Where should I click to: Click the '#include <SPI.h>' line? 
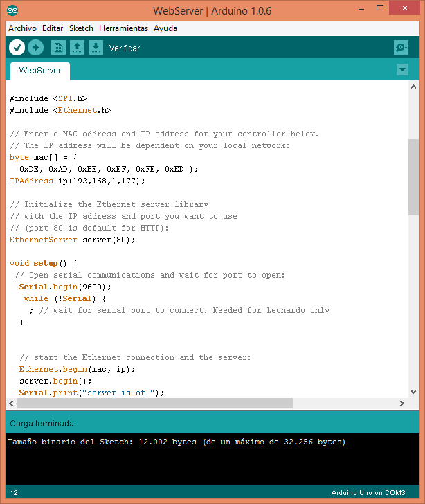pyautogui.click(x=48, y=98)
